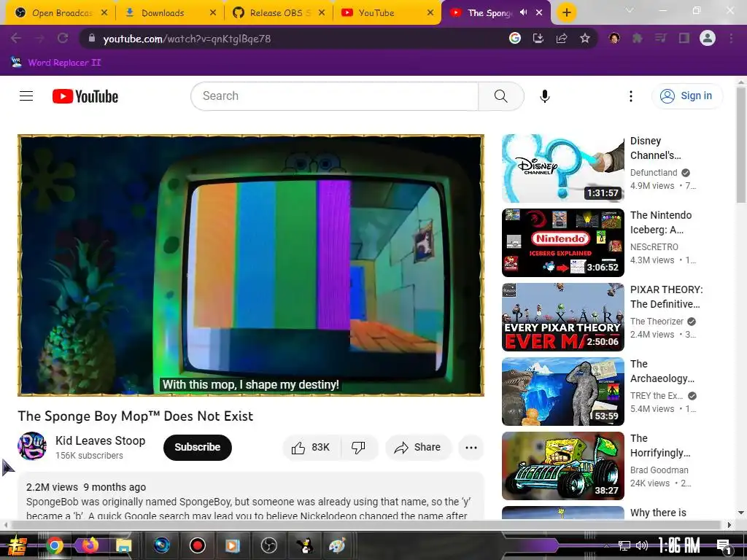747x560 pixels.
Task: Click the Share button
Action: 418,447
